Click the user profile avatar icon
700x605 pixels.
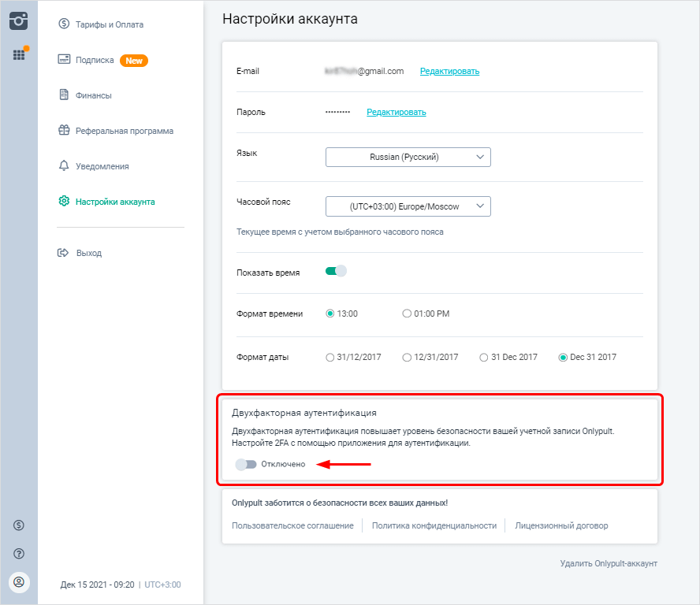(x=19, y=582)
